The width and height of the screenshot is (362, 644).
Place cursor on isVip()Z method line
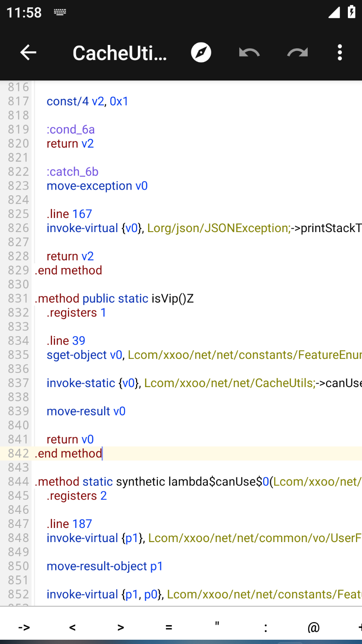[x=172, y=298]
